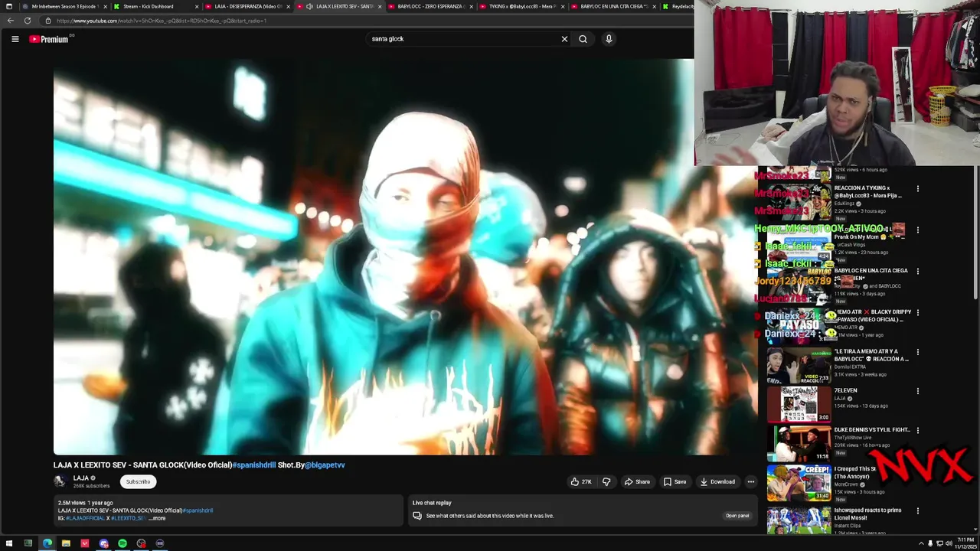
Task: Play 'Ishowspeed reacts to prime Lionel Messi' thumbnail
Action: (799, 520)
